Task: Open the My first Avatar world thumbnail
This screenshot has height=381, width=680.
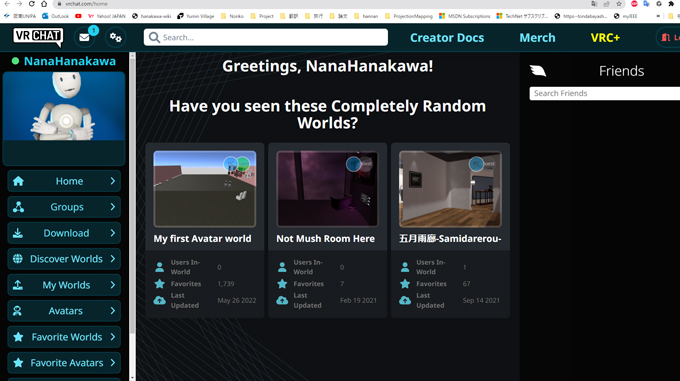Action: pyautogui.click(x=205, y=189)
